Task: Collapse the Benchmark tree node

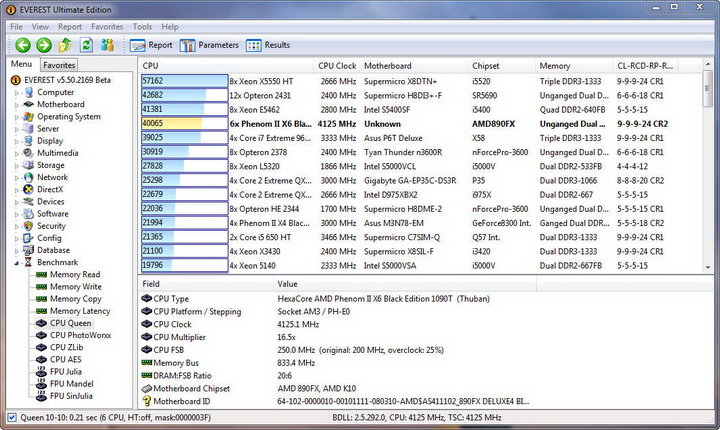Action: [x=17, y=263]
